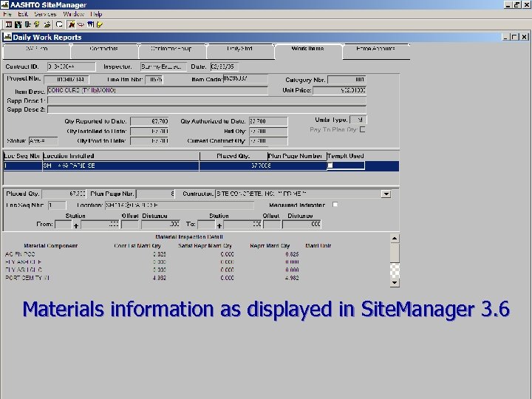Click the Placed Qty column header
This screenshot has height=399, width=532.
[x=233, y=156]
